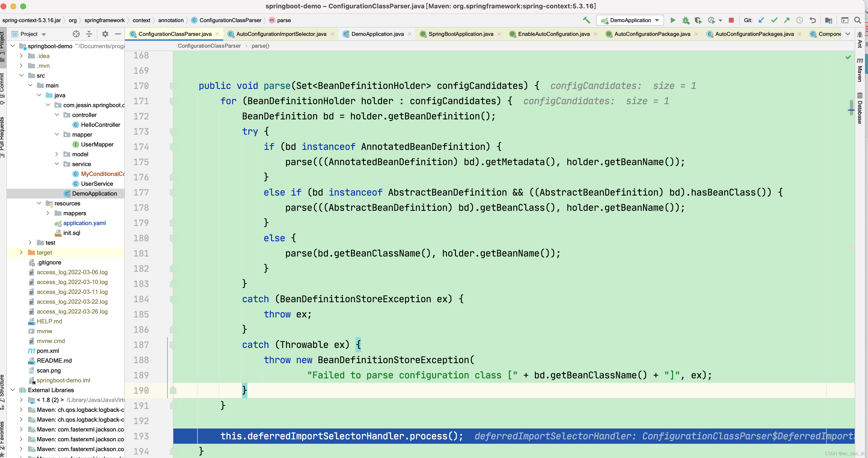
Task: Click the DemoApplication class in project tree
Action: [x=94, y=193]
